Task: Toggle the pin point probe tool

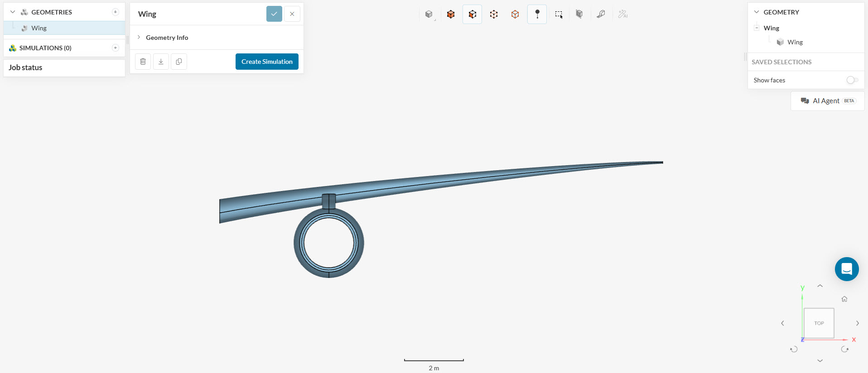Action: click(x=537, y=14)
